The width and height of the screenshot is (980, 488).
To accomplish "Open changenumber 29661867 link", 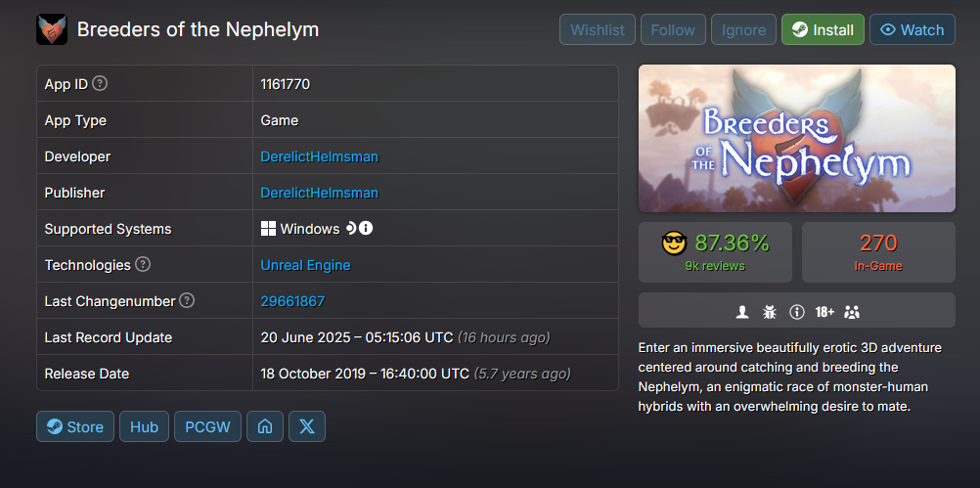I will tap(292, 301).
